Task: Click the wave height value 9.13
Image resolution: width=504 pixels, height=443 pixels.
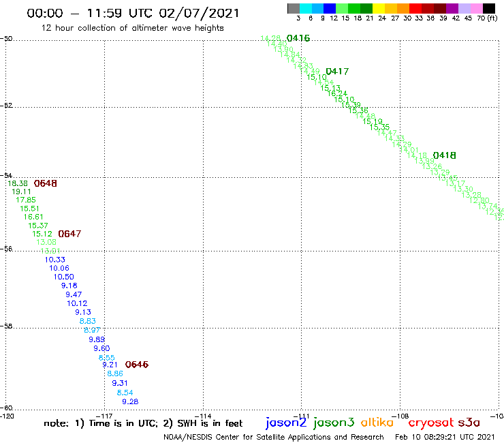Action: pos(83,312)
